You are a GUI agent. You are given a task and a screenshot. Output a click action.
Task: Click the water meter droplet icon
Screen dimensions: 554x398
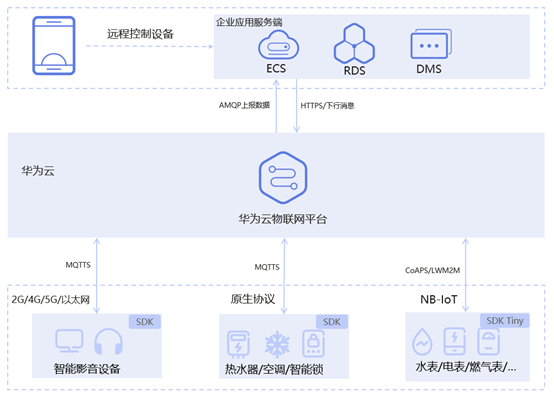click(422, 341)
